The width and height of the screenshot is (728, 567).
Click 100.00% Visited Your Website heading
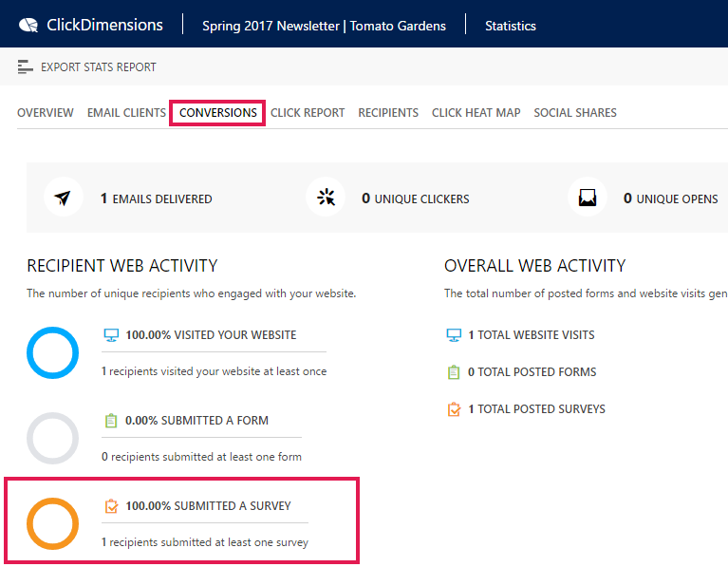click(211, 335)
